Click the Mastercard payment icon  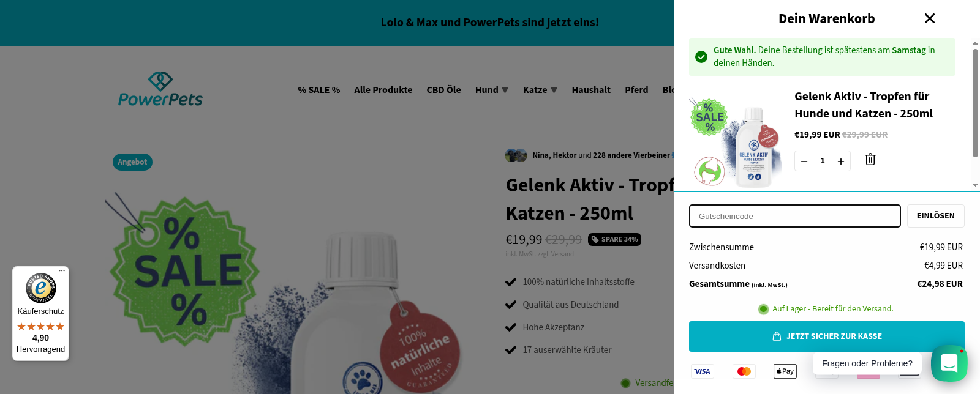coord(744,371)
